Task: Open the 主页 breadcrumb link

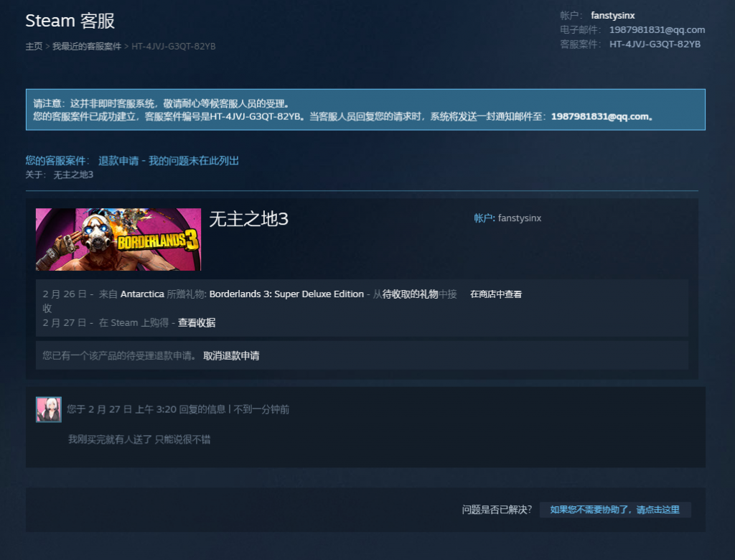Action: pyautogui.click(x=34, y=47)
